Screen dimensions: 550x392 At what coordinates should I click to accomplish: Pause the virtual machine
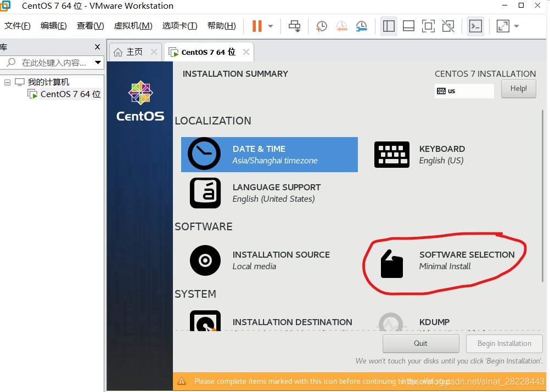click(257, 26)
